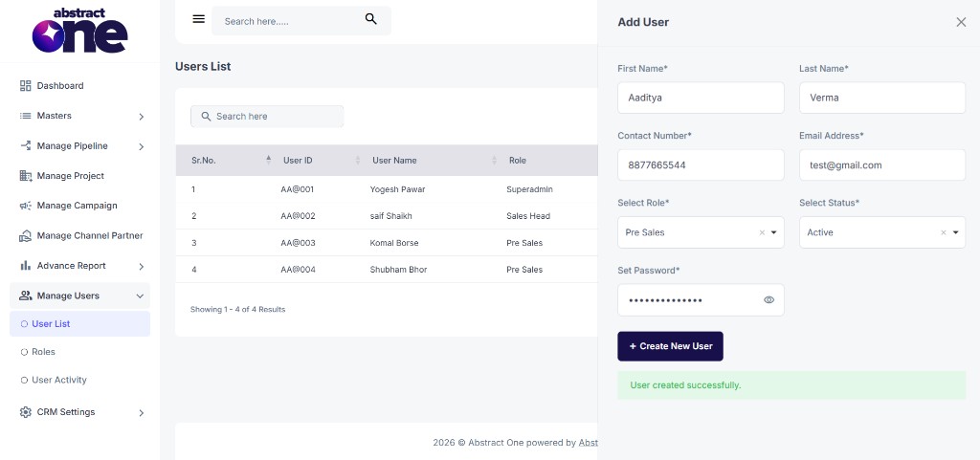The width and height of the screenshot is (980, 460).
Task: Click the Users List heading
Action: pyautogui.click(x=203, y=66)
